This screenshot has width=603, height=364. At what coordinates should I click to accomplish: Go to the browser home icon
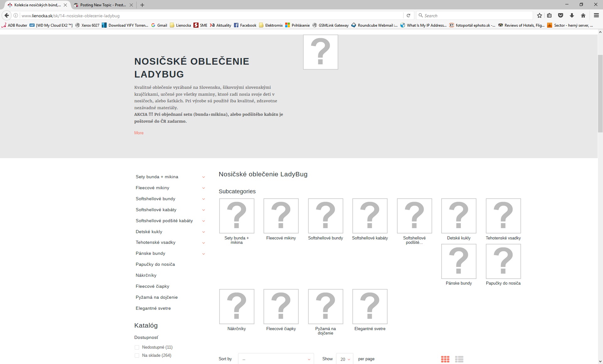pos(583,15)
